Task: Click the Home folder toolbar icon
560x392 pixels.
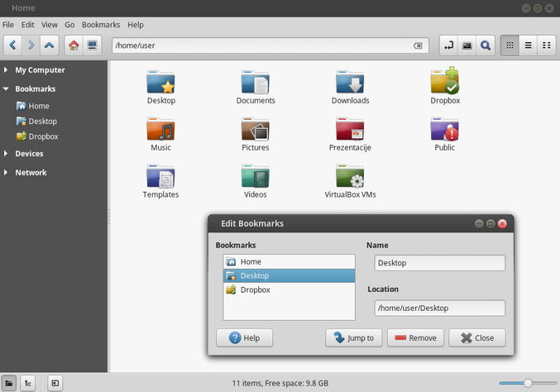Action: 73,45
